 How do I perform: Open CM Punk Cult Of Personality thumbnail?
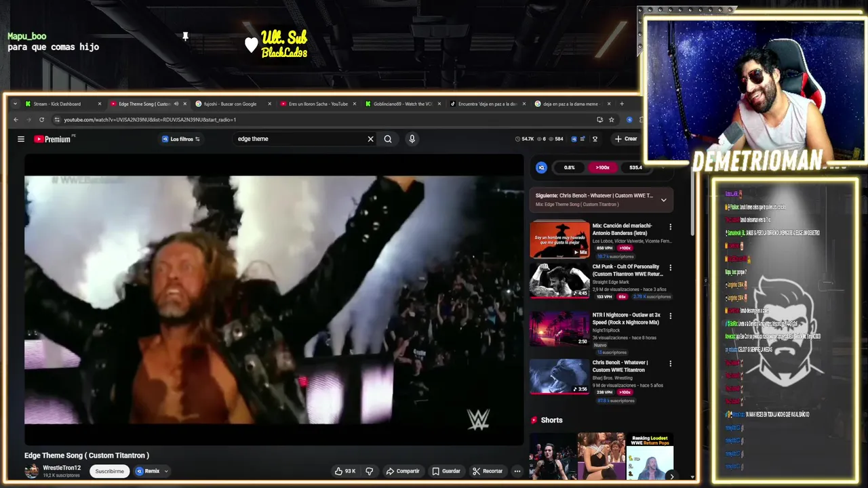559,281
